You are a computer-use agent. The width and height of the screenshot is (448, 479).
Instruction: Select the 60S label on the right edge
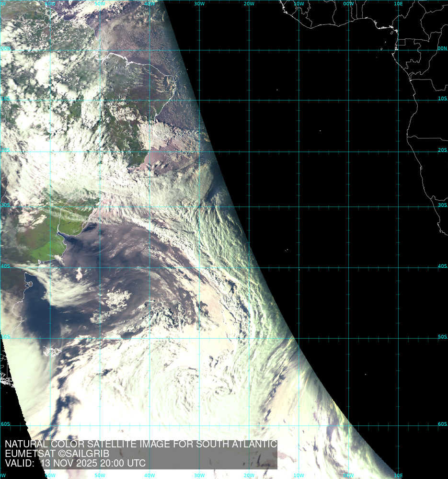(x=442, y=424)
